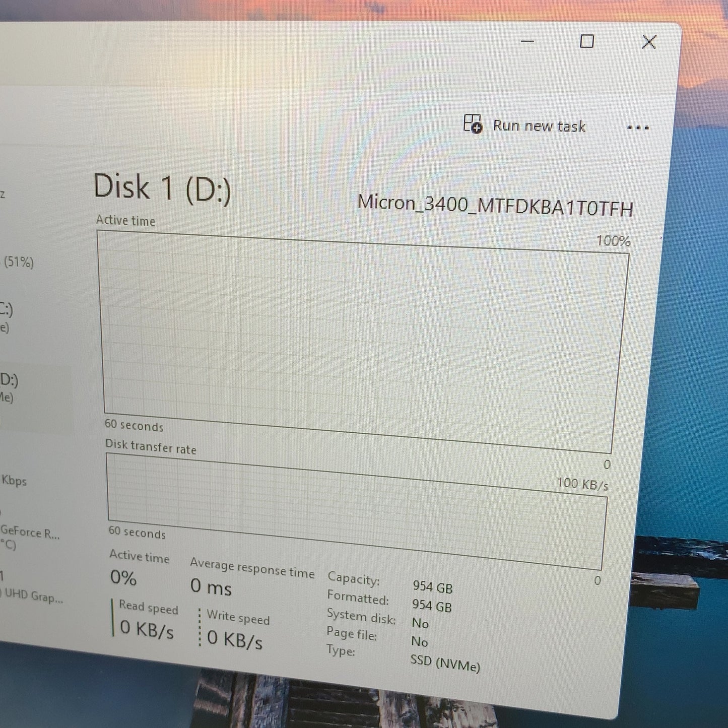
Task: Maximize the Task Manager window
Action: 587,41
